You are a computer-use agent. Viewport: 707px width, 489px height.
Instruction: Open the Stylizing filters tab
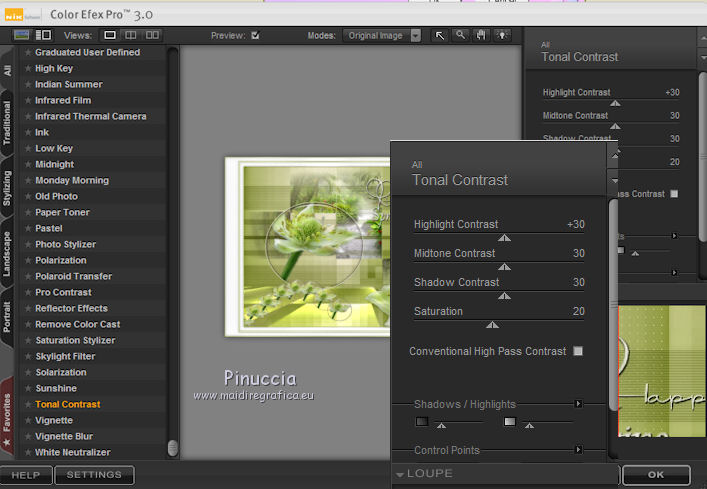pos(7,188)
